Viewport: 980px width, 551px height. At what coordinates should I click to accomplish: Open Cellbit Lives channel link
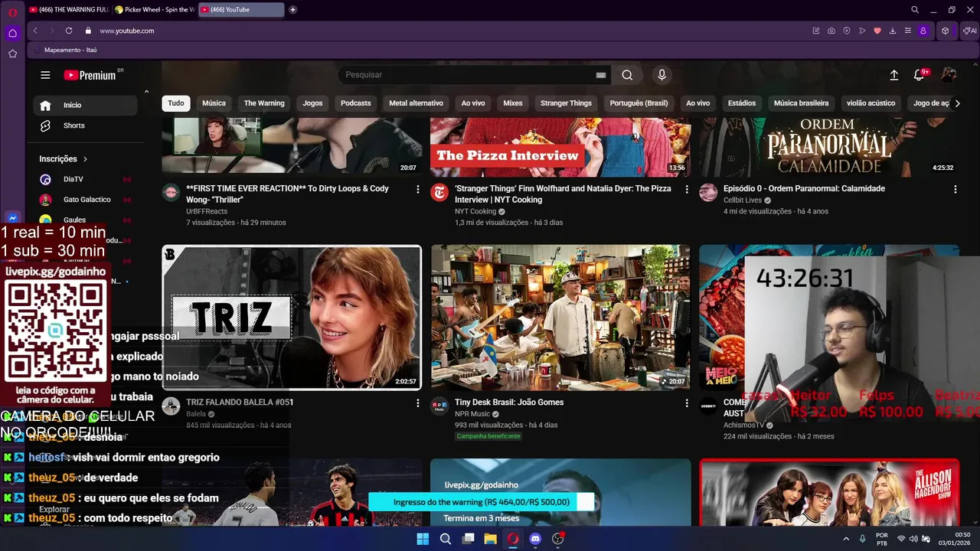pyautogui.click(x=743, y=201)
